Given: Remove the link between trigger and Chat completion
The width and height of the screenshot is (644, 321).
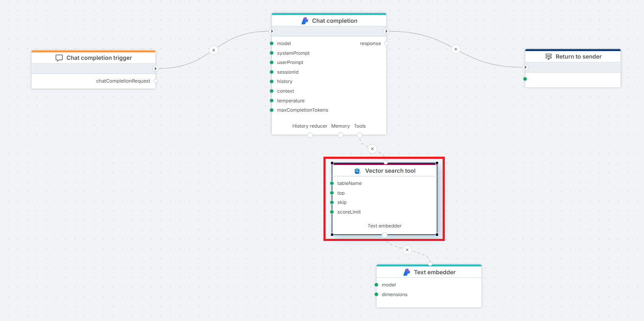Looking at the screenshot, I should pyautogui.click(x=214, y=50).
